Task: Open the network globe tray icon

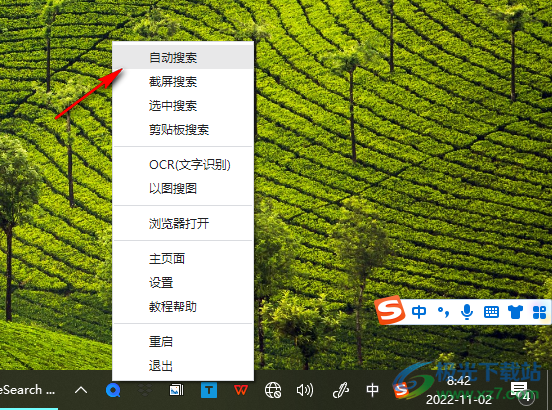Action: [x=273, y=390]
